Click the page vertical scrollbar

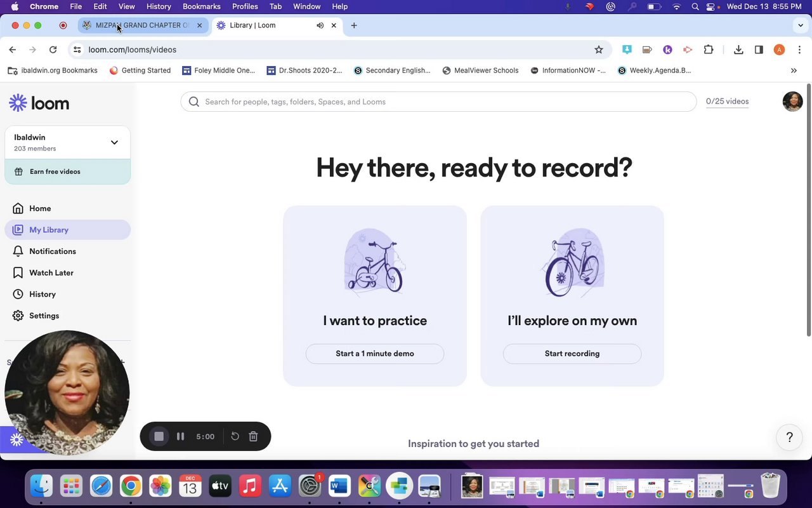[x=808, y=210]
